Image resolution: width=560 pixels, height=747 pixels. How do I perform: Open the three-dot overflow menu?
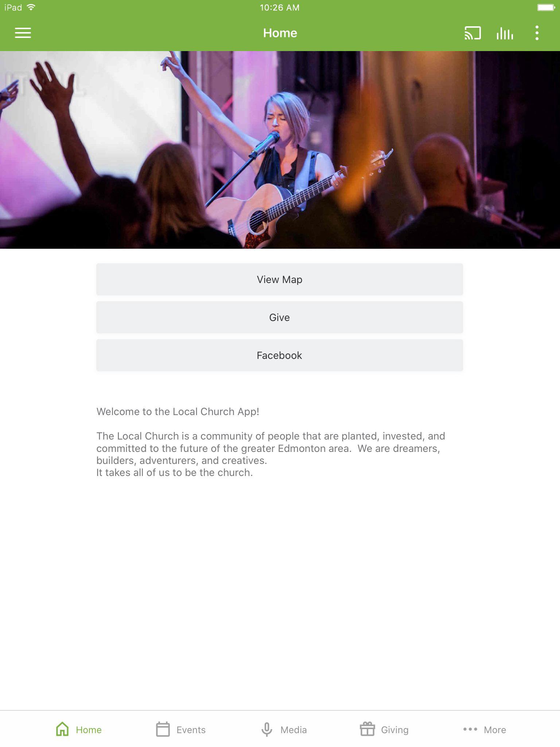[x=537, y=33]
